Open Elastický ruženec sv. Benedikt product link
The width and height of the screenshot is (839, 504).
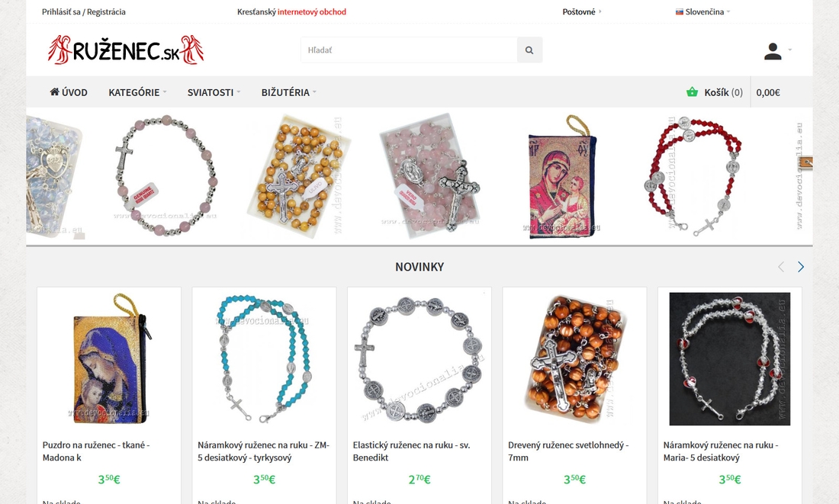411,451
